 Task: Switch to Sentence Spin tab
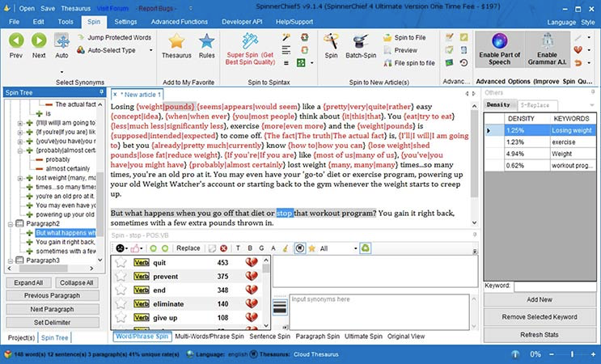pos(270,336)
